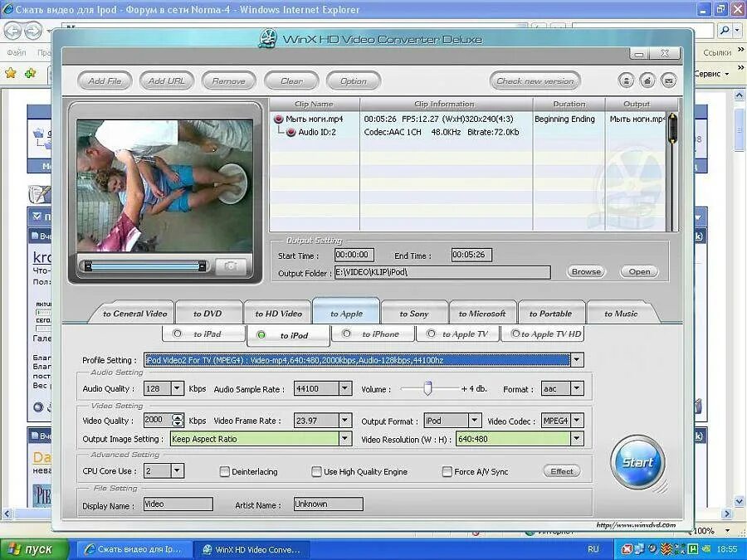The height and width of the screenshot is (560, 747).
Task: Open the WinX home page icon
Action: (x=647, y=81)
